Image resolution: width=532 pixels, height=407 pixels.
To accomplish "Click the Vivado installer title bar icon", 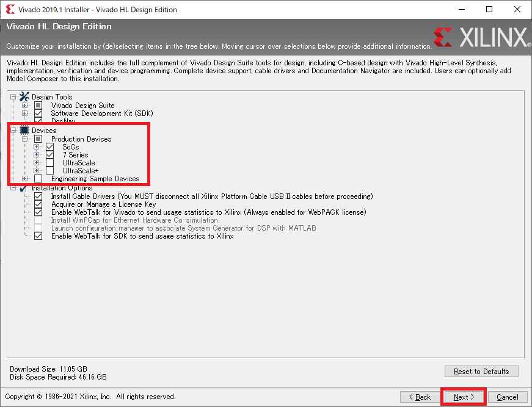I will pos(10,10).
